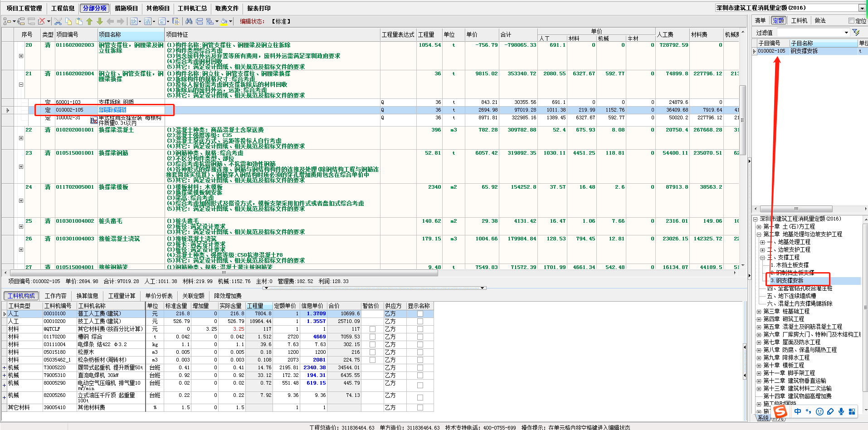Open Sogou emoji smiley icon
This screenshot has width=868, height=430.
click(819, 411)
